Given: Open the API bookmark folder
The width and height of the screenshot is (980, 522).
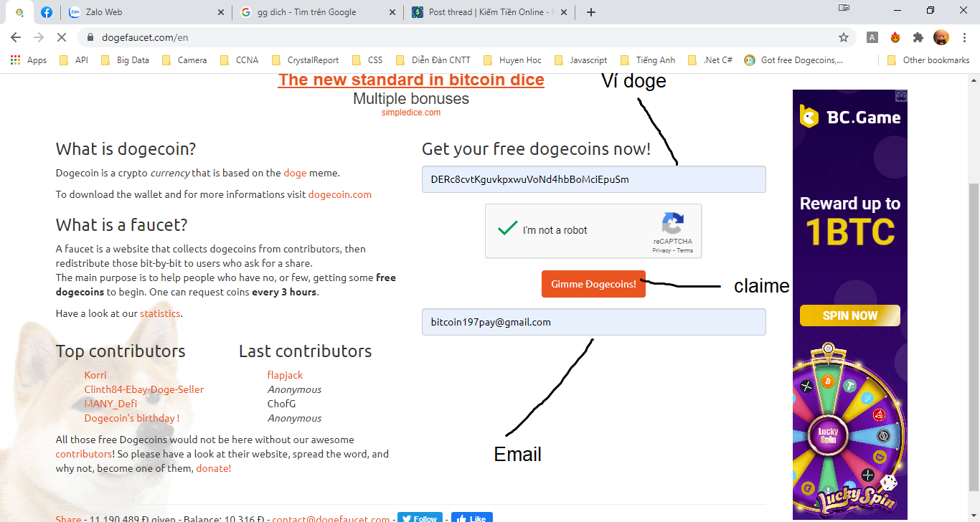Looking at the screenshot, I should [73, 60].
